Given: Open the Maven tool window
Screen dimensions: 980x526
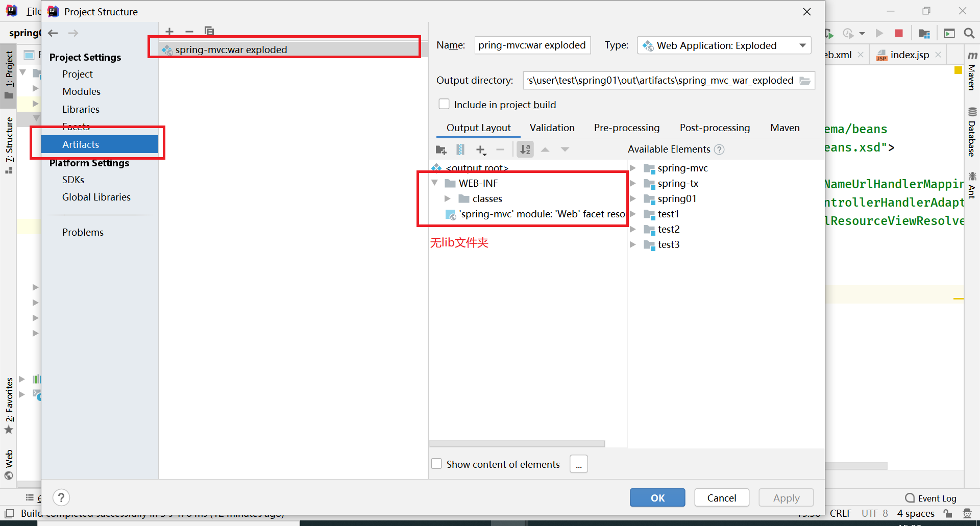Looking at the screenshot, I should (972, 70).
